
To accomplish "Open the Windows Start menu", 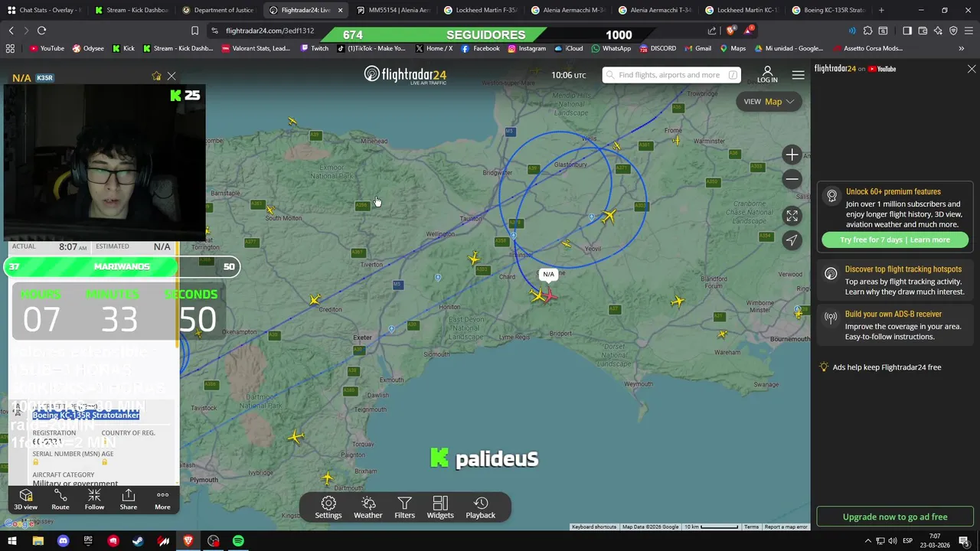I will 11,541.
